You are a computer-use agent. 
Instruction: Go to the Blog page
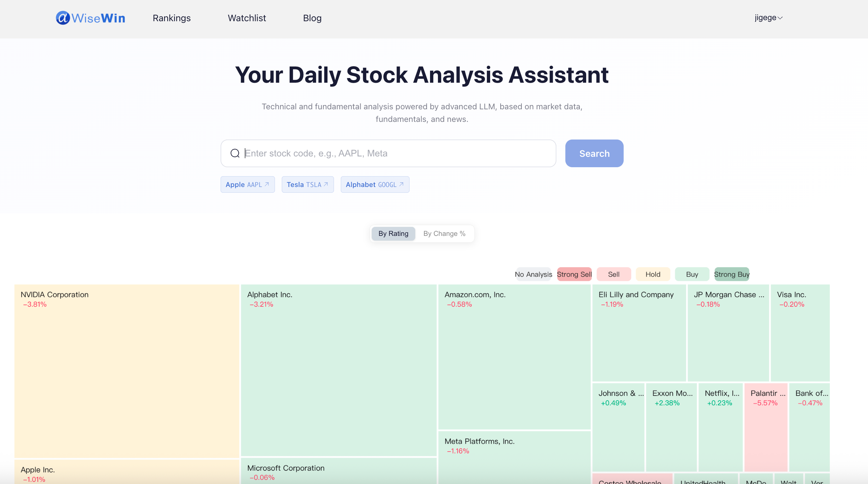click(x=312, y=18)
